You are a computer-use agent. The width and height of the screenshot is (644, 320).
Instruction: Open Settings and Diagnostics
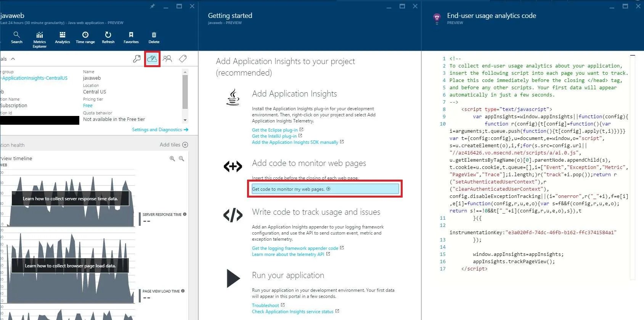coord(160,130)
